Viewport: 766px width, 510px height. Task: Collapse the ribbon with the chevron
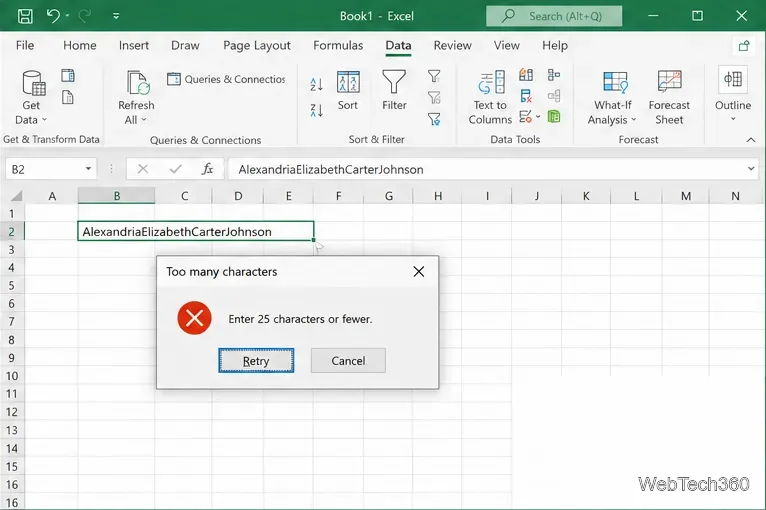(751, 140)
